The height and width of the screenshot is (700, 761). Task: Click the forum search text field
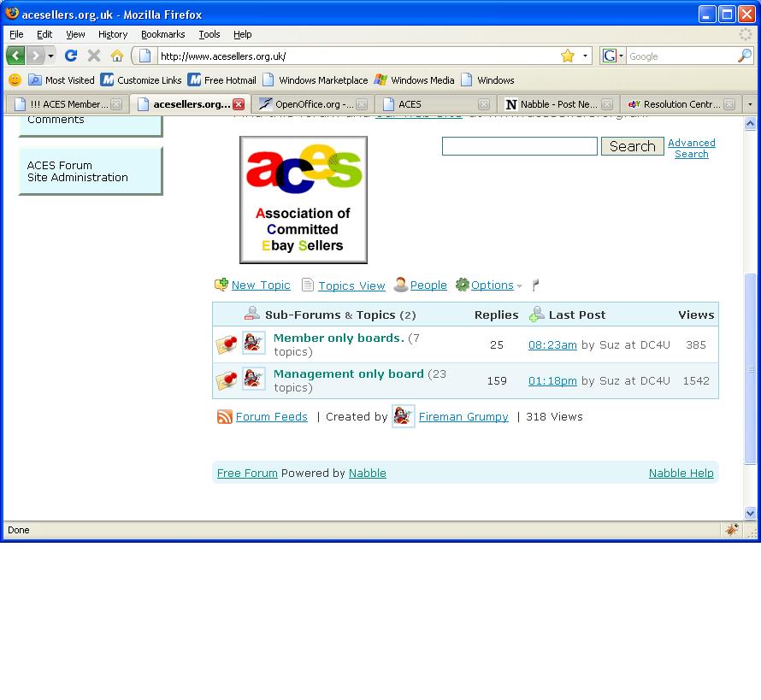click(519, 146)
